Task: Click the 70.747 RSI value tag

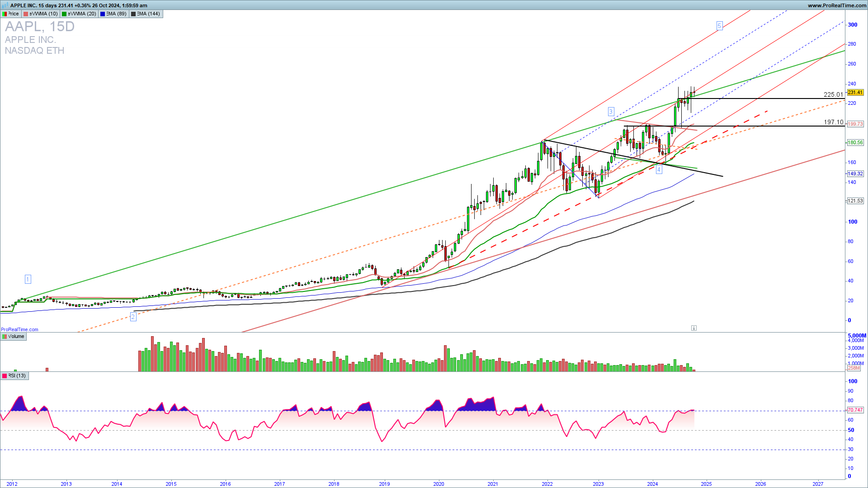Action: [x=855, y=410]
